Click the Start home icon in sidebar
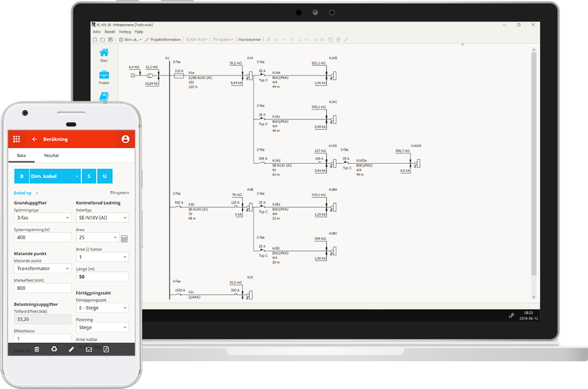Screen dimensions: 588x389 104,53
